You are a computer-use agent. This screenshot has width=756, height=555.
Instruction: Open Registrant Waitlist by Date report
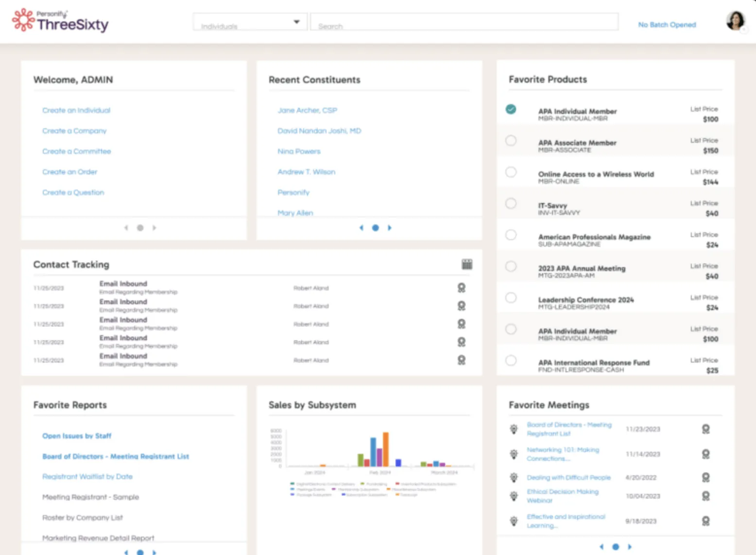(87, 476)
